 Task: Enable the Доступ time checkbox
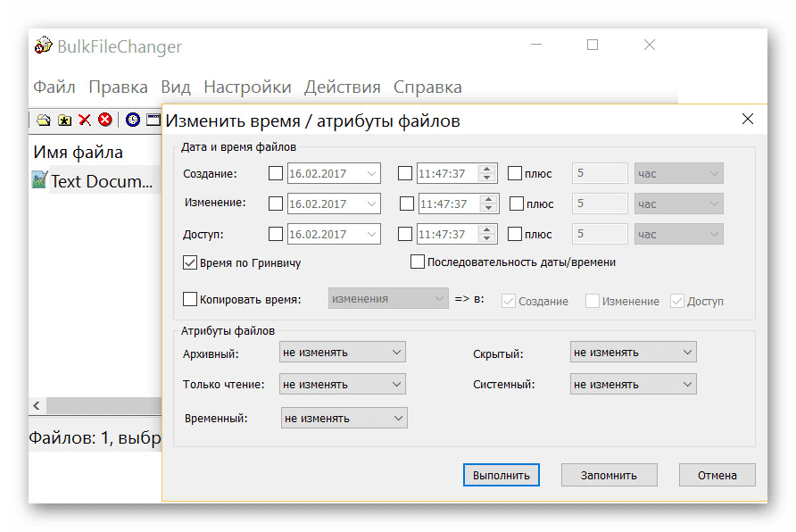click(405, 234)
